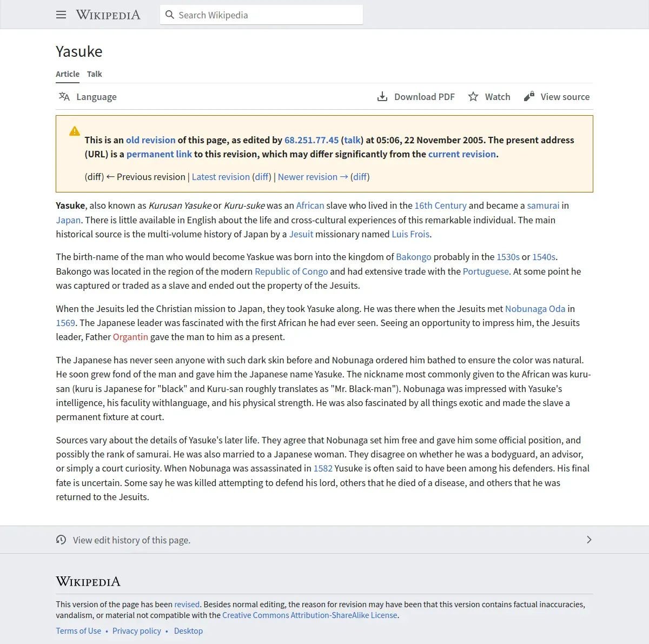Click View edit history of this page
Viewport: 649px width, 644px height.
[x=132, y=540]
